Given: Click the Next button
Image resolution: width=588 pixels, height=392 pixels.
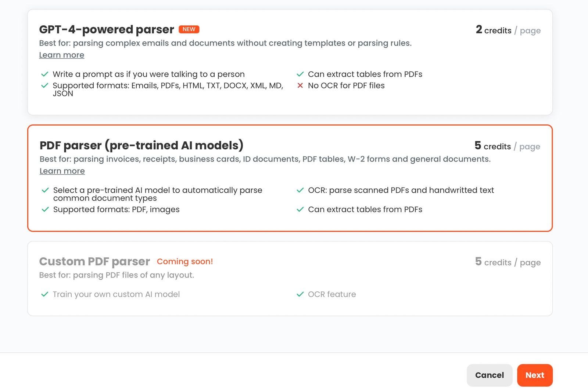Looking at the screenshot, I should 535,375.
